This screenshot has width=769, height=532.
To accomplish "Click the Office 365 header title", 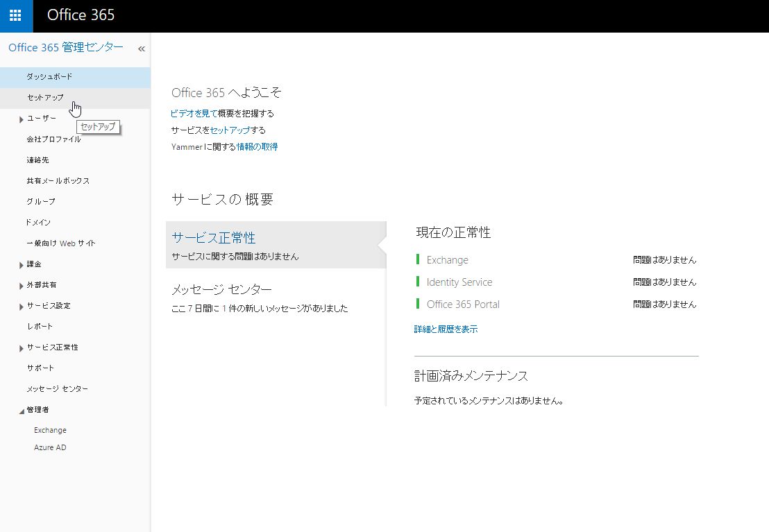I will pos(81,15).
